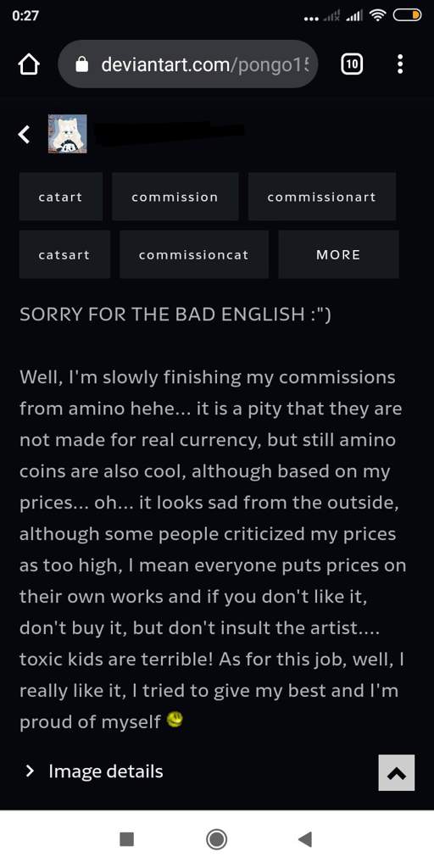Open the catsart tag
The image size is (434, 868).
click(x=64, y=254)
